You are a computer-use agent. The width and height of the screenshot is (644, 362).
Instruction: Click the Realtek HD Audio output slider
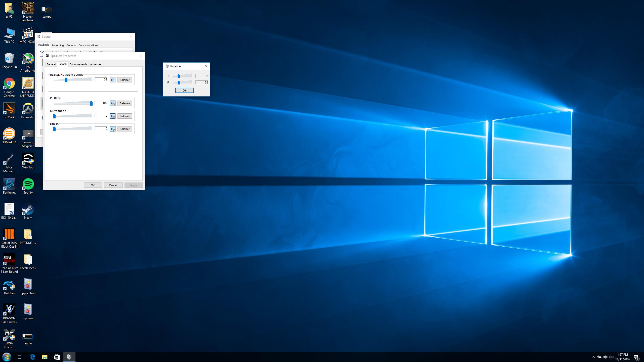tap(66, 80)
